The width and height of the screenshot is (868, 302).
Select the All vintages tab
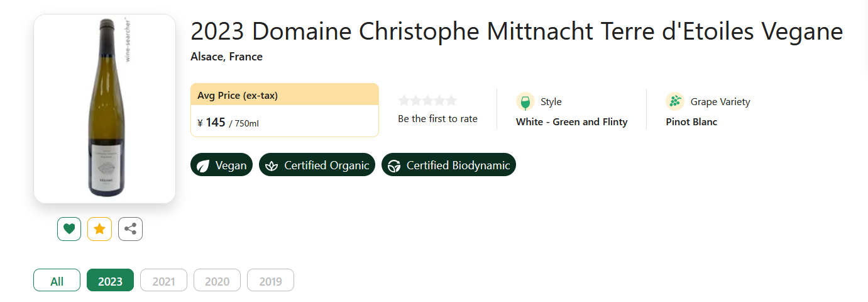[x=57, y=281]
